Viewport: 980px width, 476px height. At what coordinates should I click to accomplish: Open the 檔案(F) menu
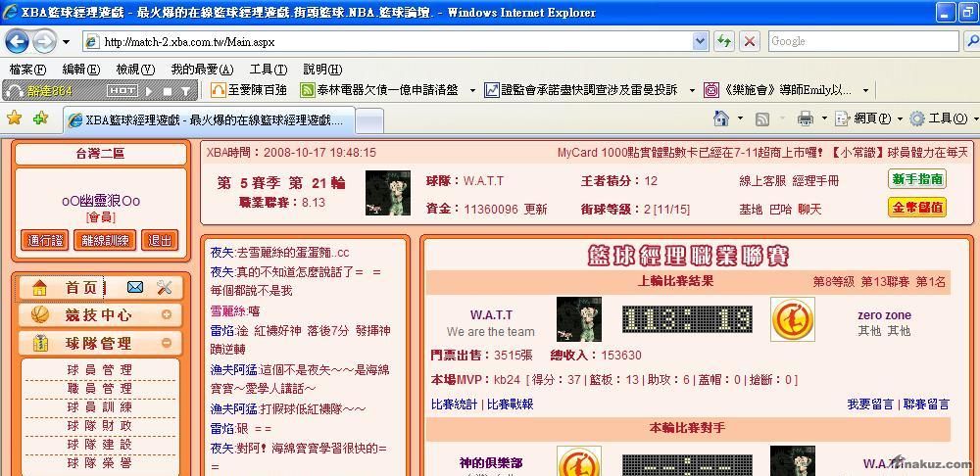click(28, 70)
